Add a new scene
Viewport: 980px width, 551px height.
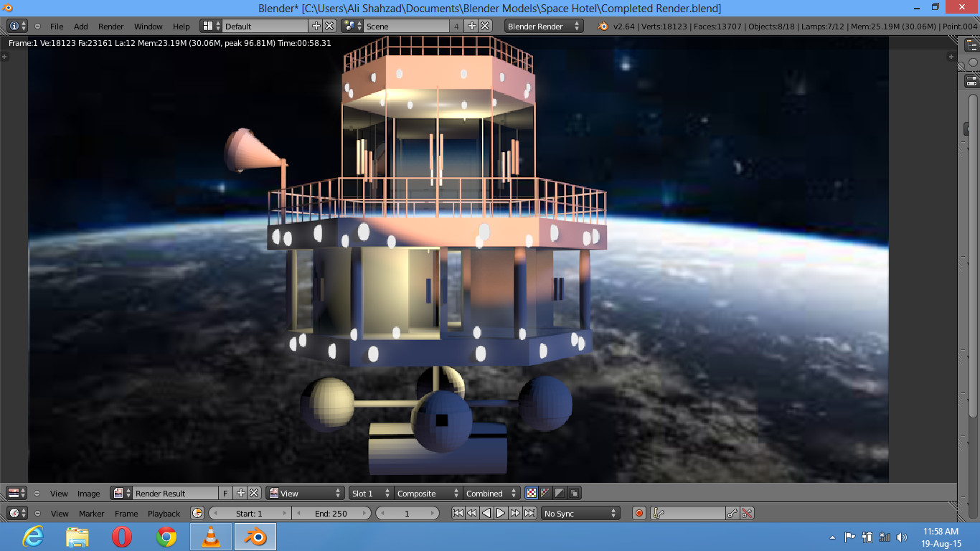471,26
